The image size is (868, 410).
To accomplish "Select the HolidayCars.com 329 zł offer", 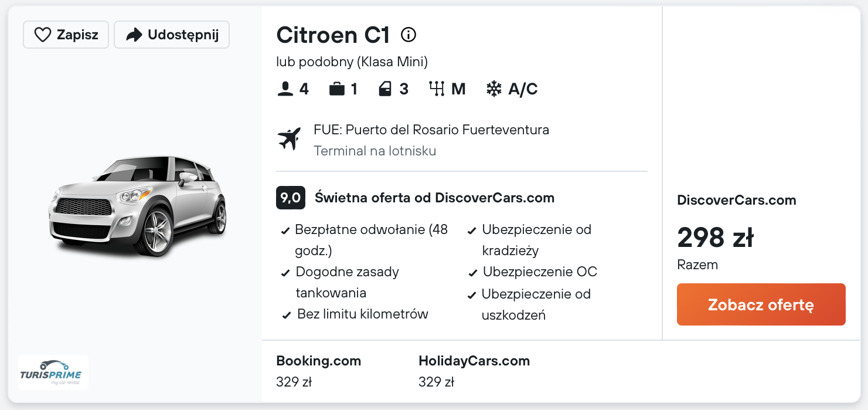I will point(474,371).
